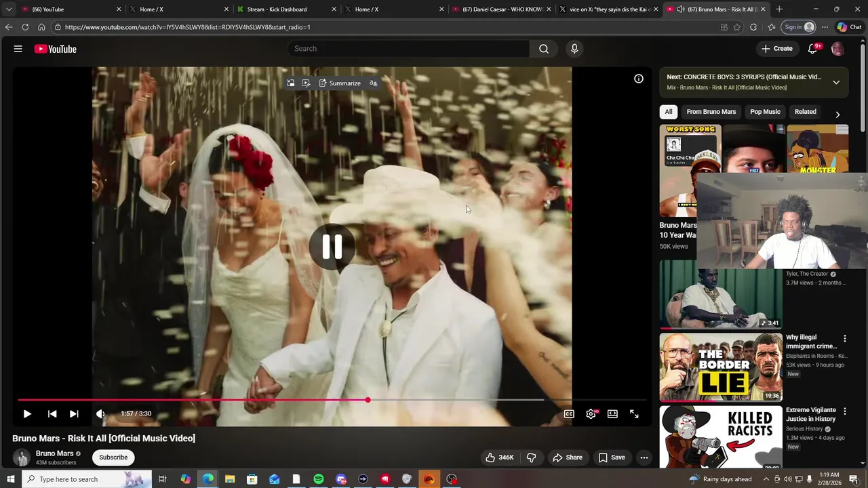Expand the Next up playlist panel
The image size is (868, 488).
[836, 82]
